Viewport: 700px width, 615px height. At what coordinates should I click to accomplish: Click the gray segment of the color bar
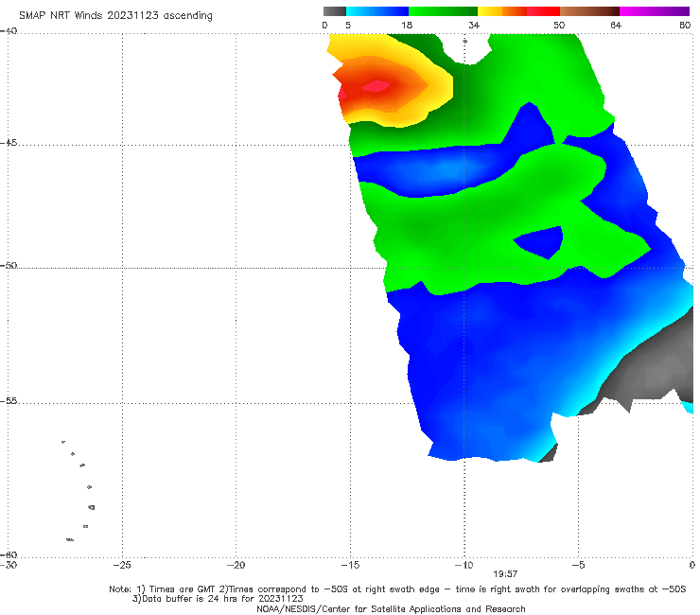335,11
